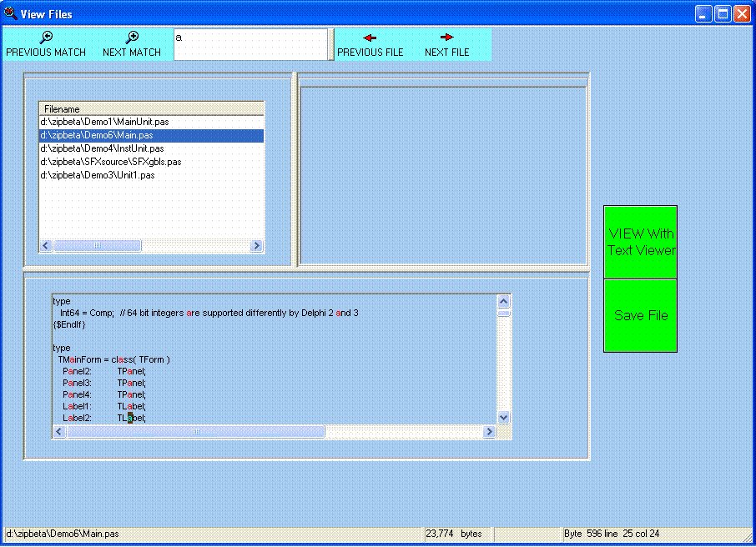Viewport: 756px width, 547px height.
Task: Click the NEXT MATCH label
Action: pyautogui.click(x=132, y=52)
